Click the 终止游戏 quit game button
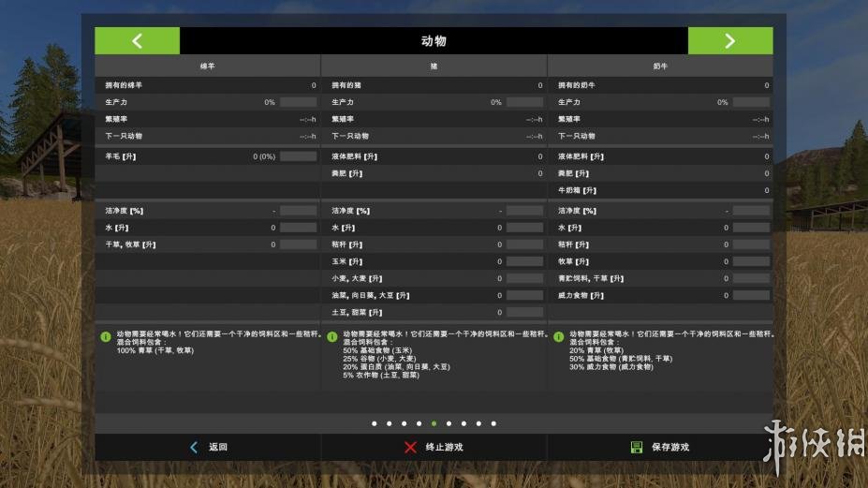The width and height of the screenshot is (868, 488). point(434,447)
